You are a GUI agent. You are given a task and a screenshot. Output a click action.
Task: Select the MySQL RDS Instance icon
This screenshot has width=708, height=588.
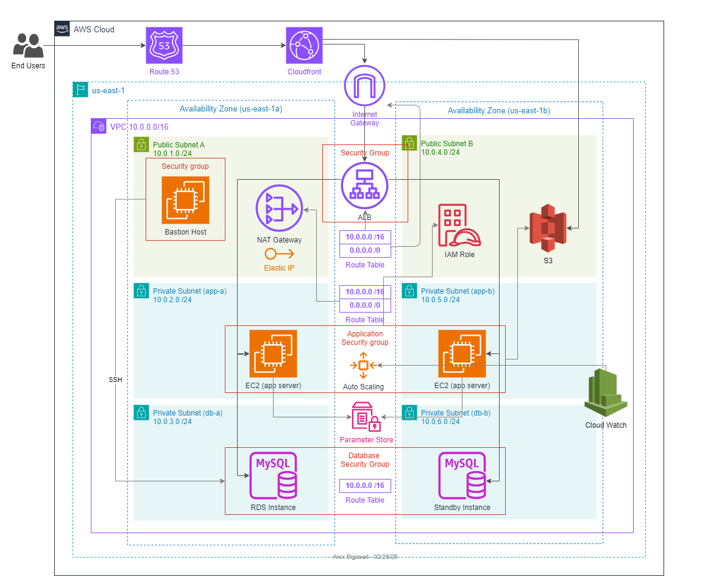(272, 476)
